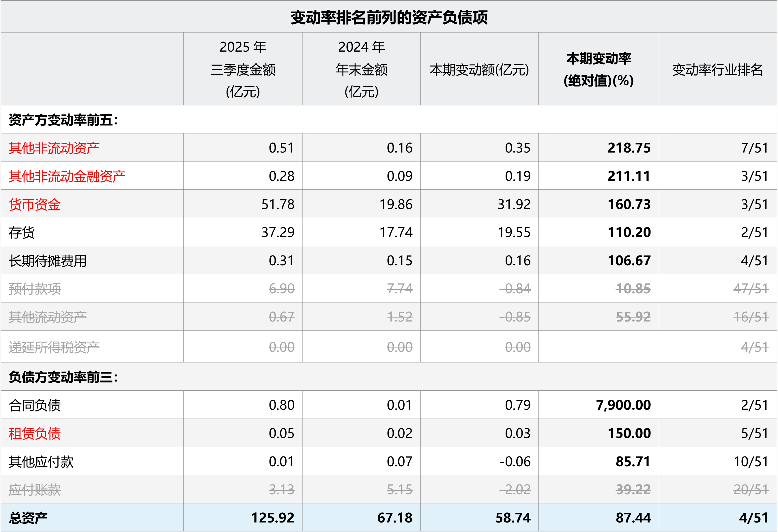Click the strikethrough 预付款项 row label
The image size is (778, 532).
[x=34, y=289]
